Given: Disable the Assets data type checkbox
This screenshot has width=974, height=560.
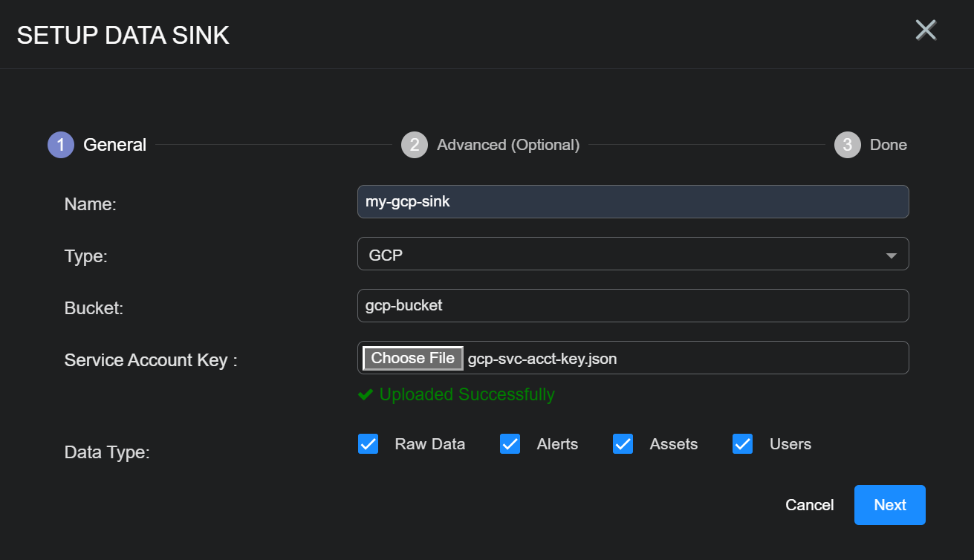Looking at the screenshot, I should tap(623, 444).
